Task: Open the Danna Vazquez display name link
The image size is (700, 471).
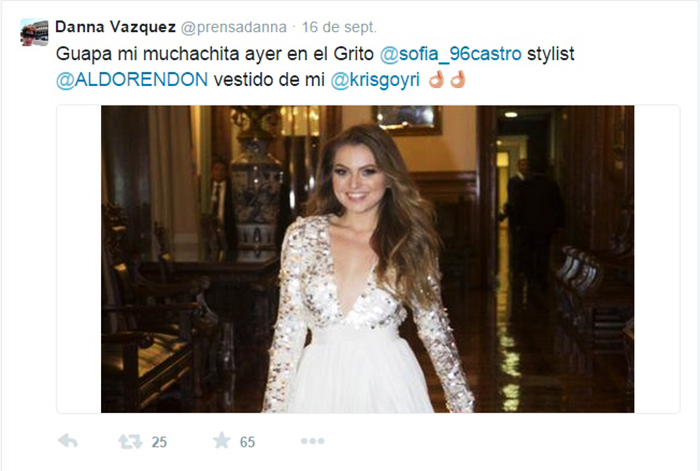Action: pyautogui.click(x=116, y=27)
